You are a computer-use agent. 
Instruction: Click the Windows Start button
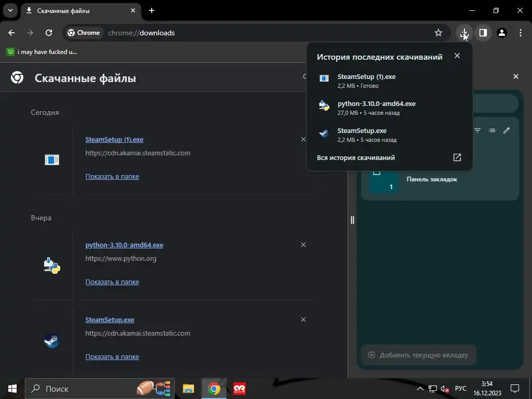[x=12, y=389]
